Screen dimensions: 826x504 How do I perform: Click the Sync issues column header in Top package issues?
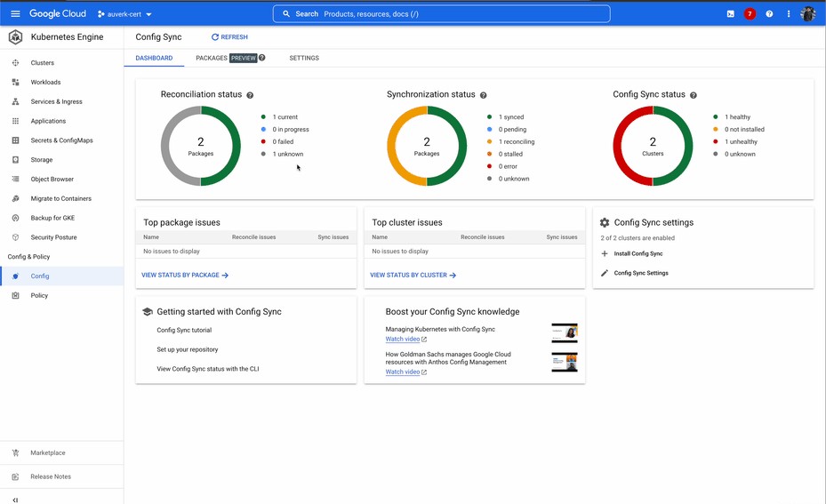pos(333,237)
